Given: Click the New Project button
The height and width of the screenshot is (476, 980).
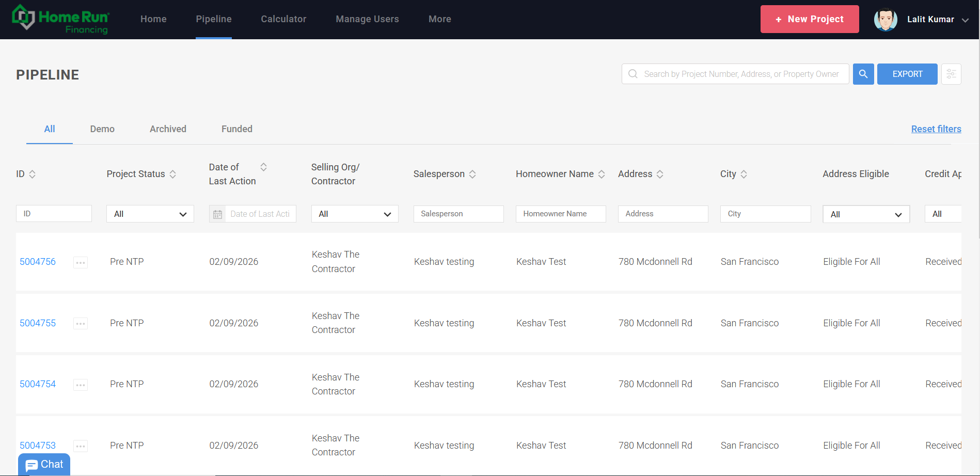Looking at the screenshot, I should pyautogui.click(x=809, y=19).
